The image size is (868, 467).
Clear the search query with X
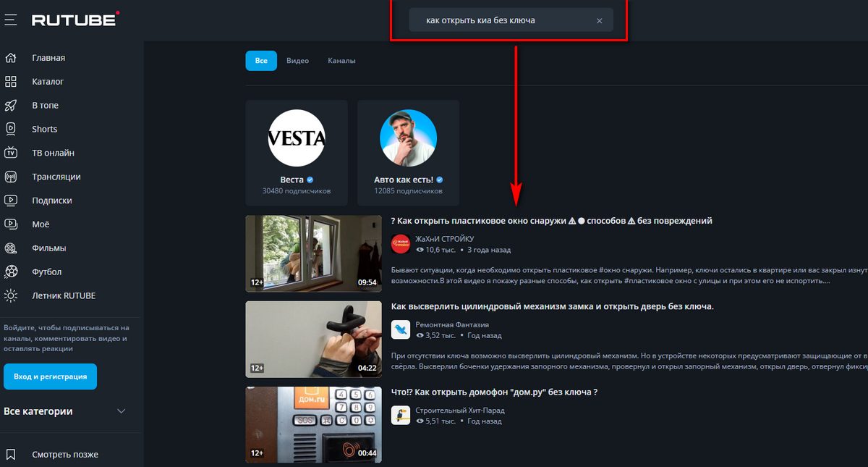click(599, 21)
